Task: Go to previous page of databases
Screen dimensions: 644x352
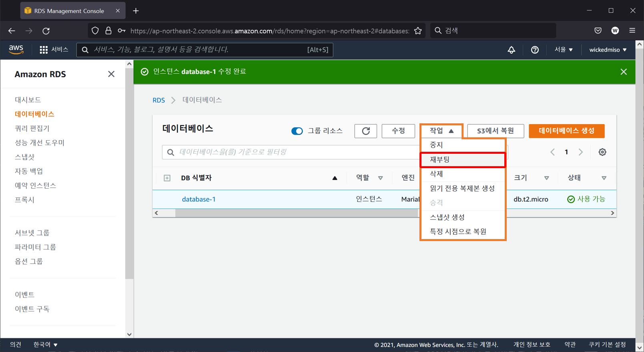Action: pos(552,152)
